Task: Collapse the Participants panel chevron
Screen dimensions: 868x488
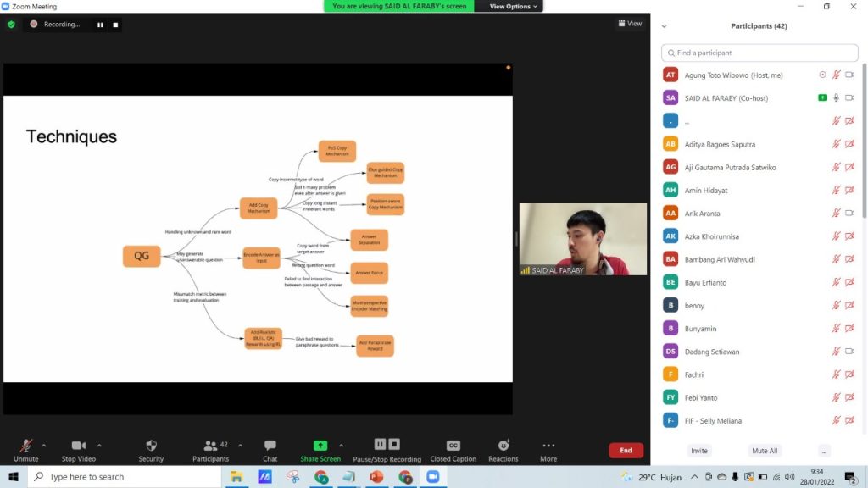Action: click(664, 26)
